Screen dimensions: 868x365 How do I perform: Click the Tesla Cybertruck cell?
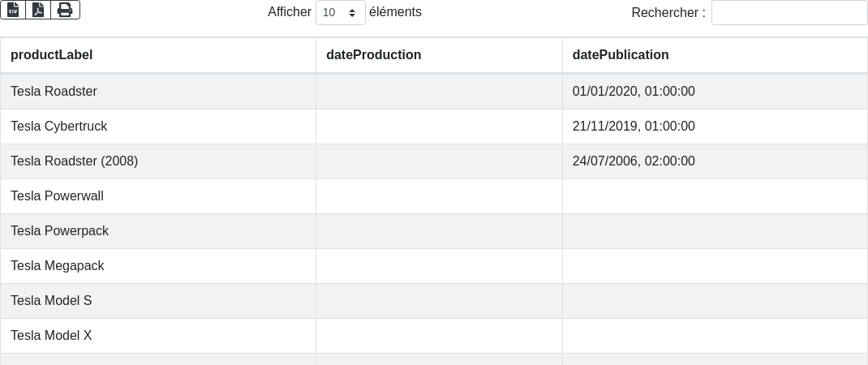(x=58, y=127)
